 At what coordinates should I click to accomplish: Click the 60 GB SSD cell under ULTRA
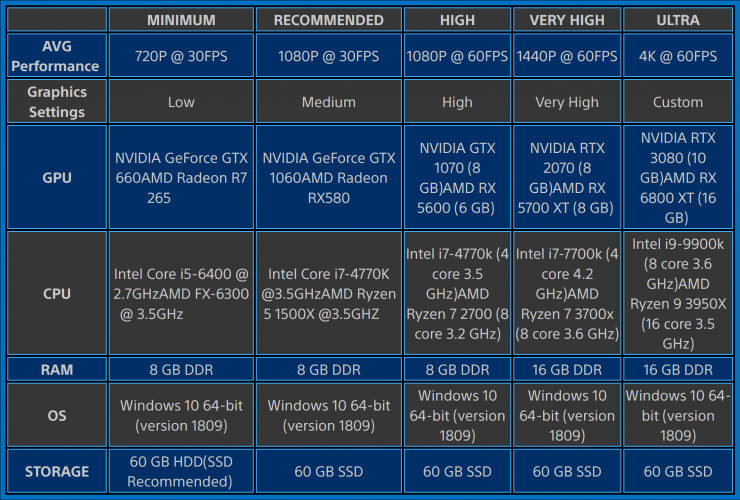coord(678,471)
